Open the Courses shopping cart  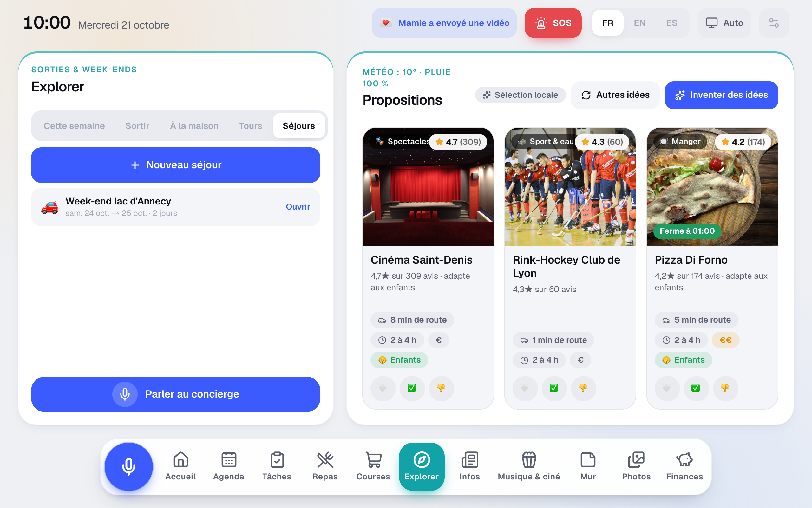coord(373,466)
